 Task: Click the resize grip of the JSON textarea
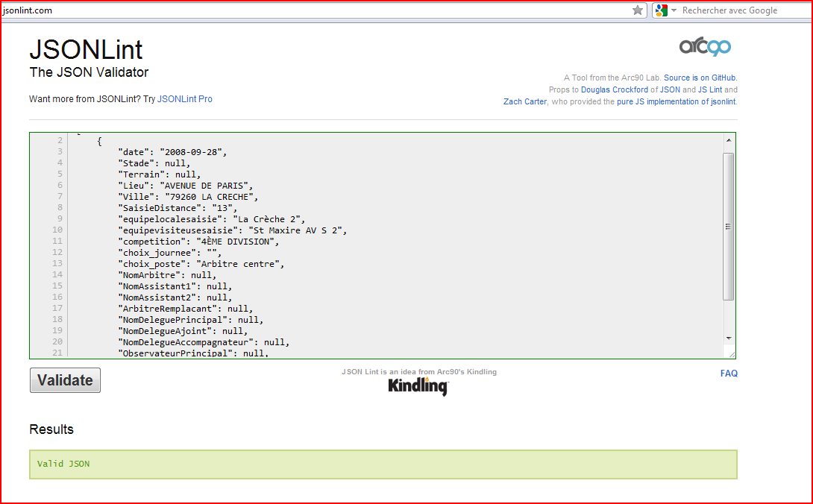pos(732,354)
